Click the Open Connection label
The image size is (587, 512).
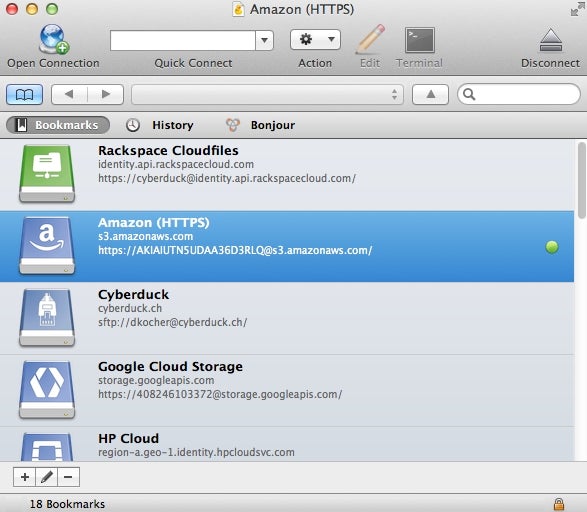(54, 63)
